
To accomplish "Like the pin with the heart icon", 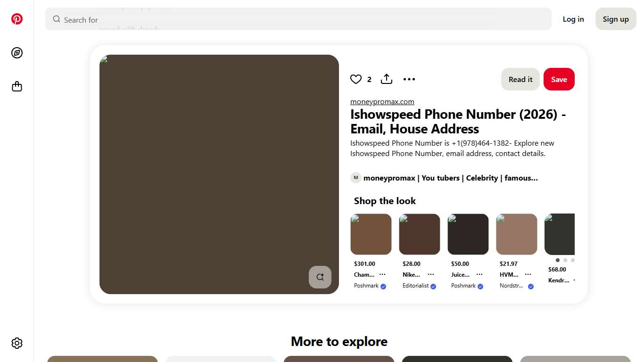I will 356,79.
